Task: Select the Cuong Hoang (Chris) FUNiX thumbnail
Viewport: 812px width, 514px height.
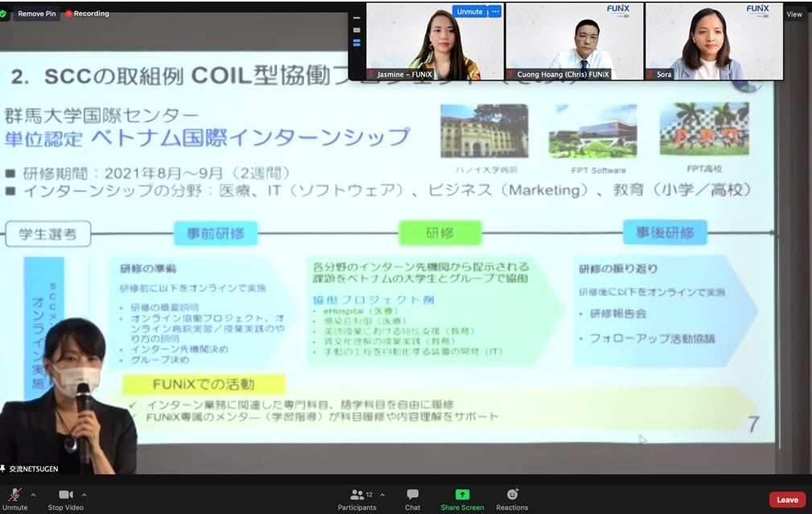Action: (x=575, y=41)
